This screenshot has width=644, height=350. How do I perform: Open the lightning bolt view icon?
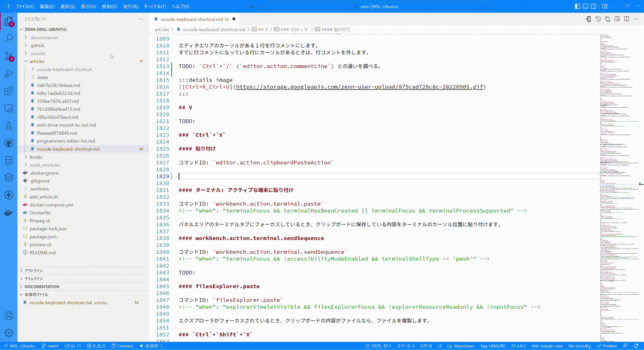coord(9,195)
